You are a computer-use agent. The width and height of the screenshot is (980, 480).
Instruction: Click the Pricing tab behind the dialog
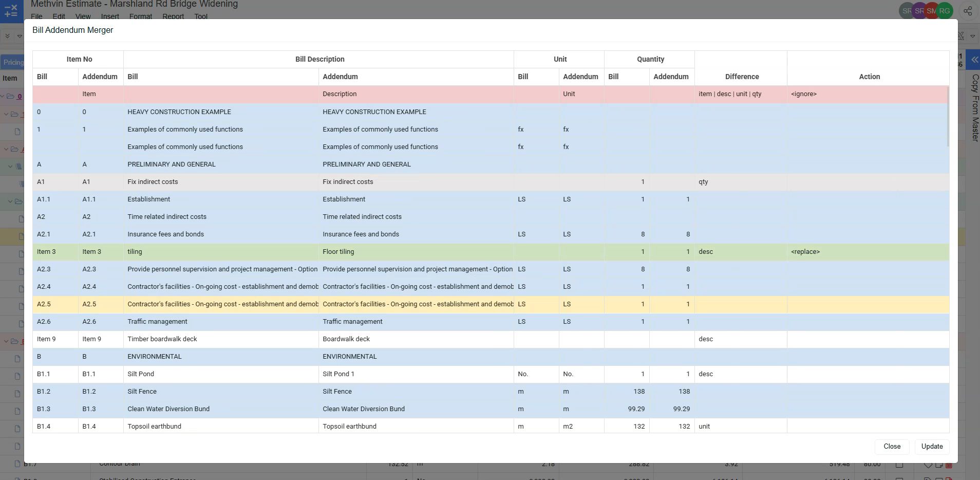click(12, 62)
